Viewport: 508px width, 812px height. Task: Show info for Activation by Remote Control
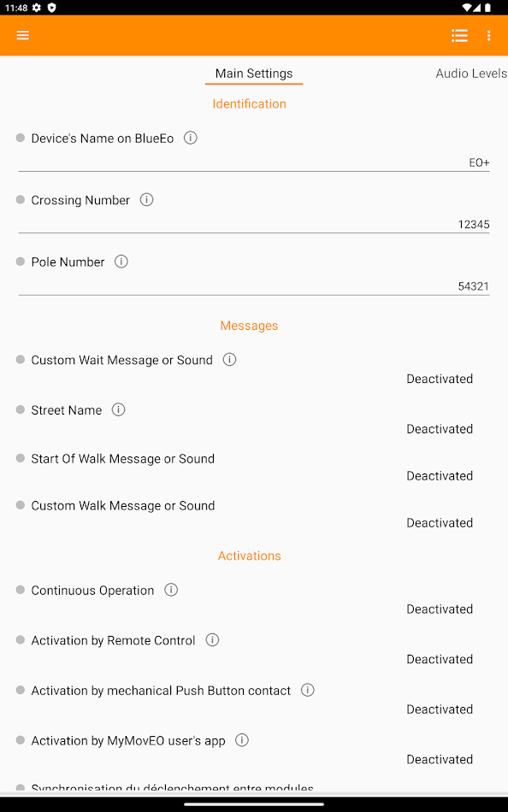pos(213,640)
